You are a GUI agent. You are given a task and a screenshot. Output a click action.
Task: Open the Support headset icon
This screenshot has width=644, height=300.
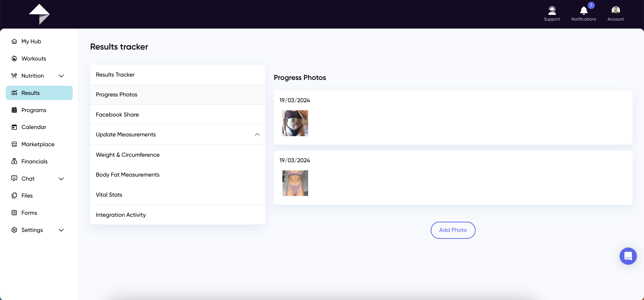point(552,10)
